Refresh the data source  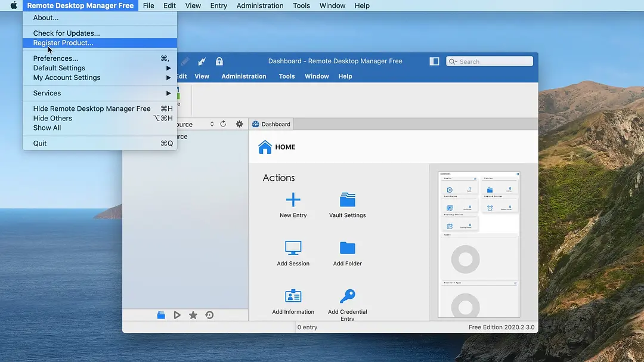click(223, 123)
